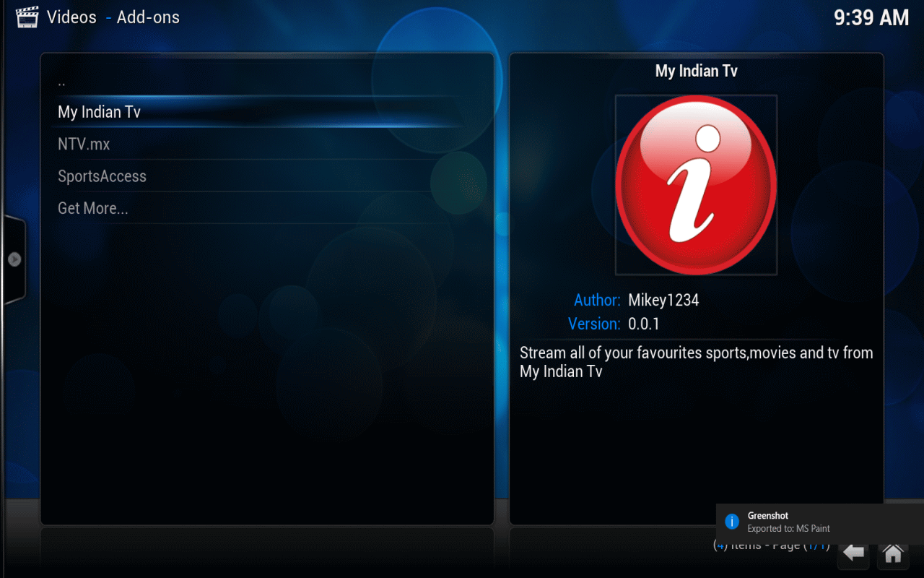The height and width of the screenshot is (578, 924).
Task: Click the Add-ons breadcrumb text
Action: [148, 17]
